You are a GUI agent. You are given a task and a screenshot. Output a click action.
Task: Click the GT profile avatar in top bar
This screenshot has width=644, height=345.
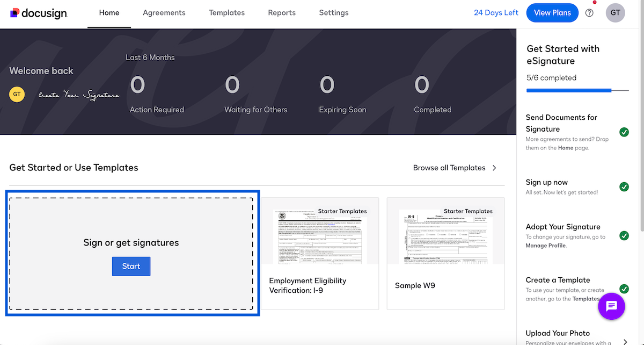click(615, 12)
